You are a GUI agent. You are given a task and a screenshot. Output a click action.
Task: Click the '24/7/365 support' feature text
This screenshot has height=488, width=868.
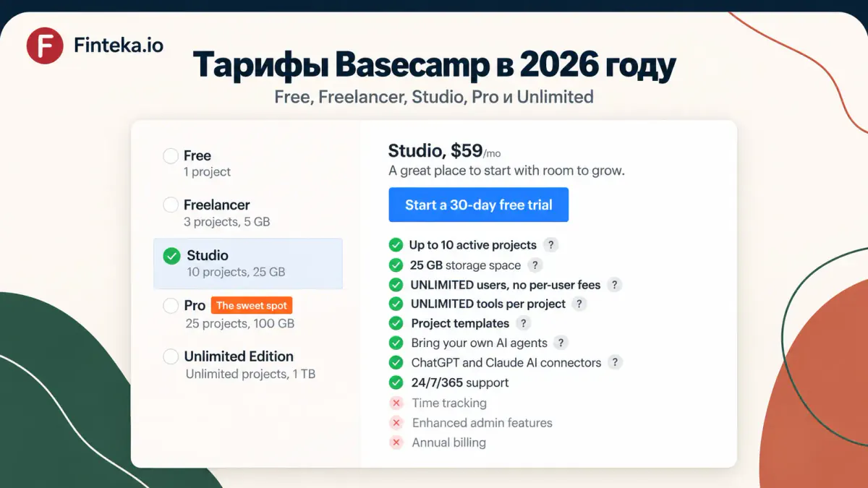tap(460, 382)
